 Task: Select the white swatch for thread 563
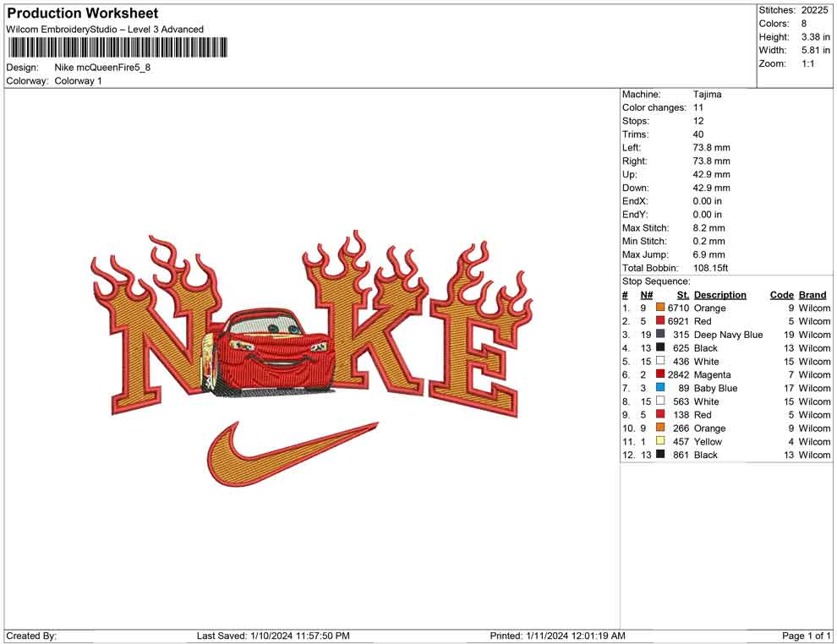point(660,401)
